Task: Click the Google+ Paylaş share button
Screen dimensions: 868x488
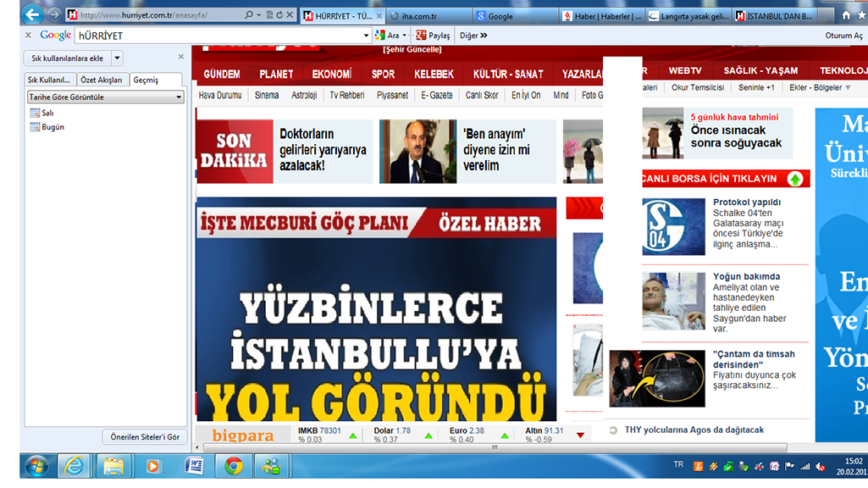Action: coord(433,36)
